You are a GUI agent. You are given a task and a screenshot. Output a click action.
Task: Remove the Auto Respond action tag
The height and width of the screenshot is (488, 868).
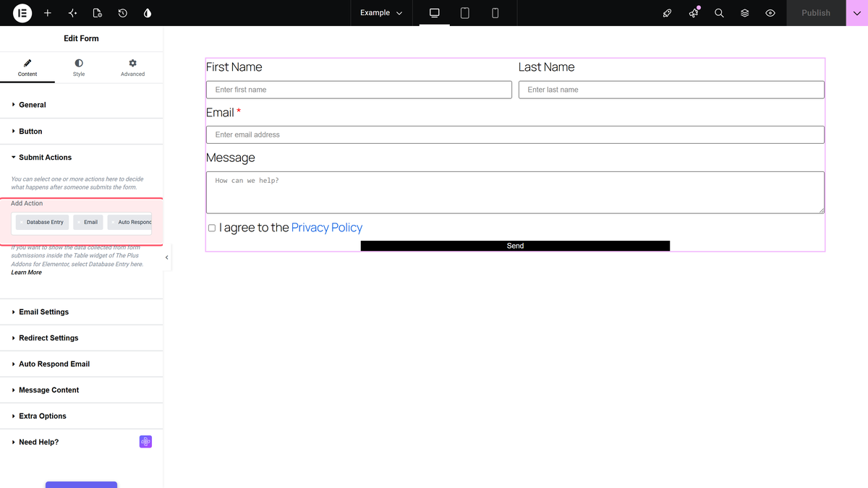point(113,222)
